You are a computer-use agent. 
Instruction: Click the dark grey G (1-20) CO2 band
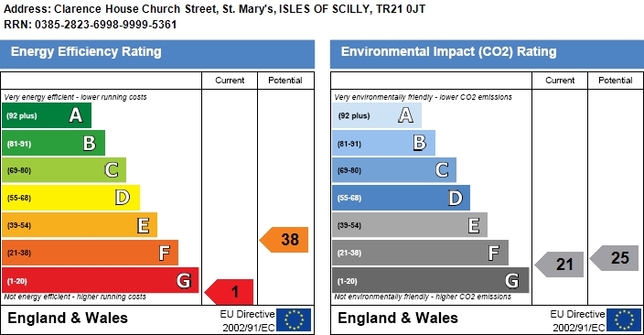[431, 280]
